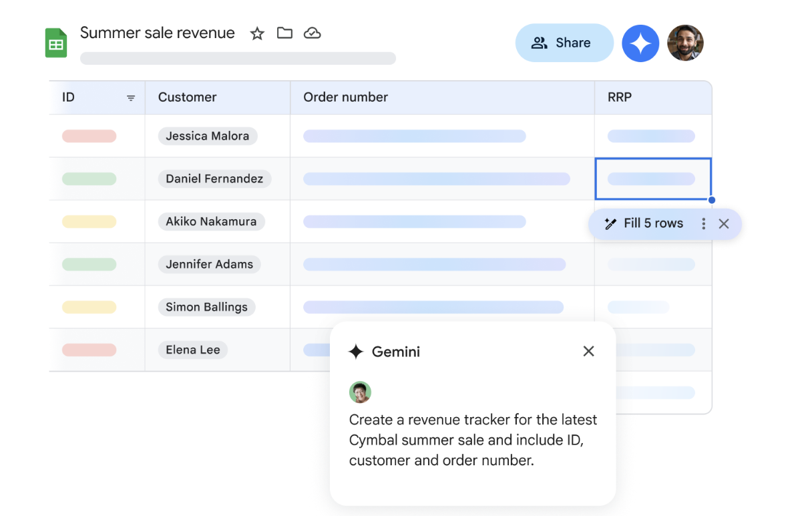Click the Elena Lee customer chip
This screenshot has width=812, height=516.
[x=193, y=350]
